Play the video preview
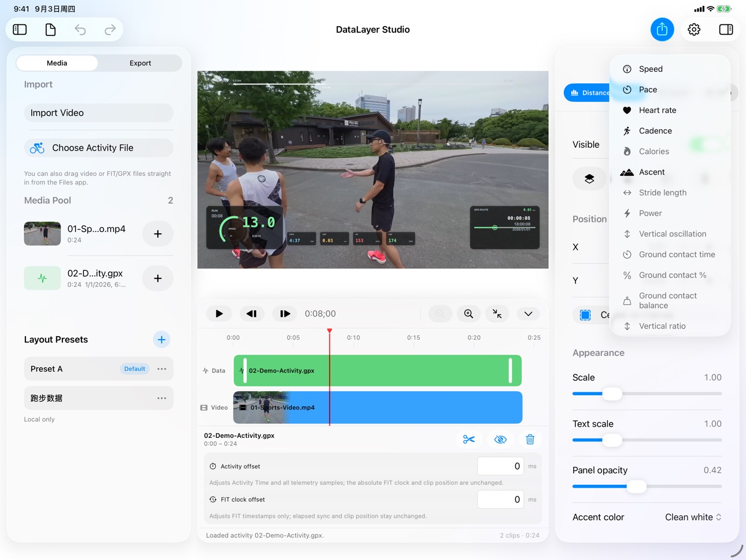The height and width of the screenshot is (560, 746). [x=219, y=314]
